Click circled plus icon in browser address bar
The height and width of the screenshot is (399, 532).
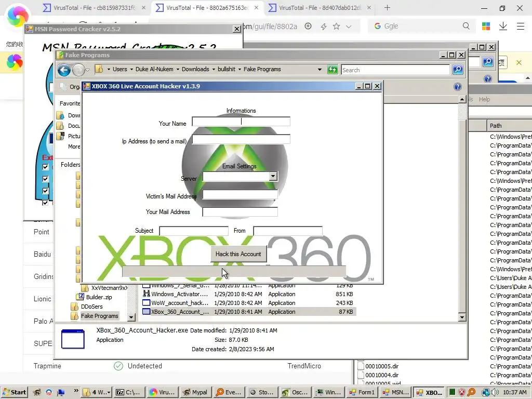pos(308,26)
